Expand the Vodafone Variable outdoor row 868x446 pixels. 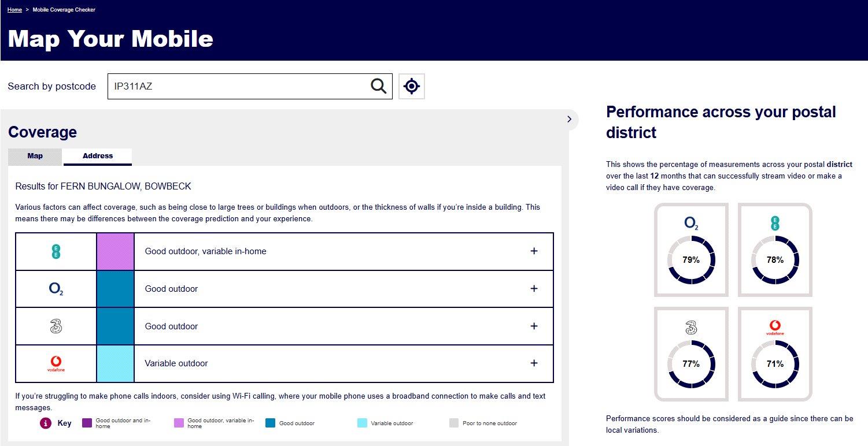click(534, 363)
